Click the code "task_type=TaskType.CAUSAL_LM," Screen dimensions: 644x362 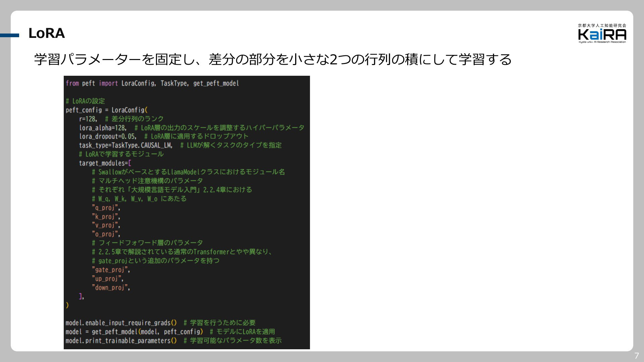[126, 145]
